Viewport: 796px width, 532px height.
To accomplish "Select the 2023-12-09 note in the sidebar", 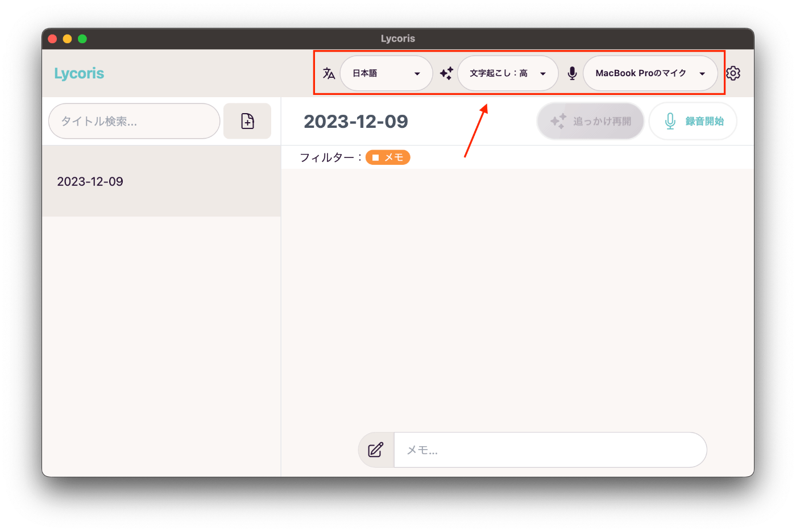I will click(161, 181).
